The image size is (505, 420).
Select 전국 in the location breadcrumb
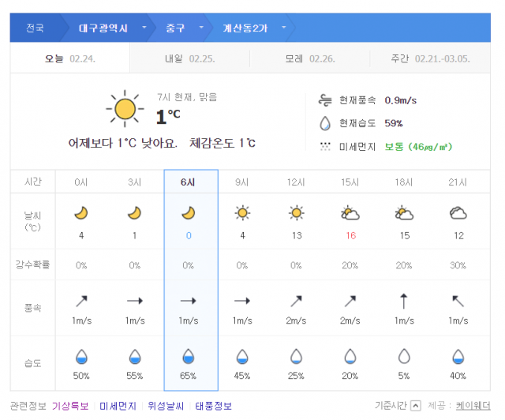pyautogui.click(x=35, y=28)
